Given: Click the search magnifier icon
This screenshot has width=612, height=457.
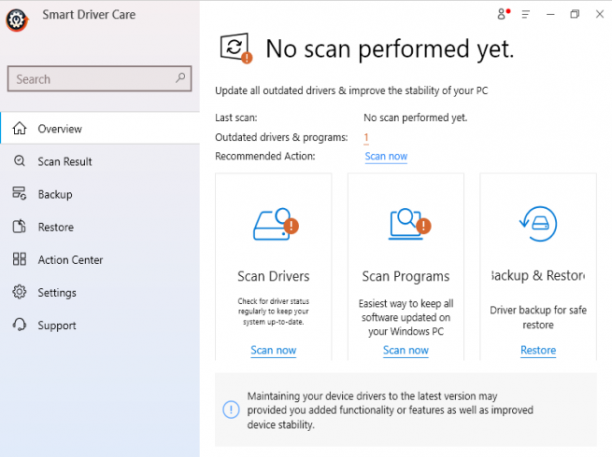Looking at the screenshot, I should [x=180, y=78].
